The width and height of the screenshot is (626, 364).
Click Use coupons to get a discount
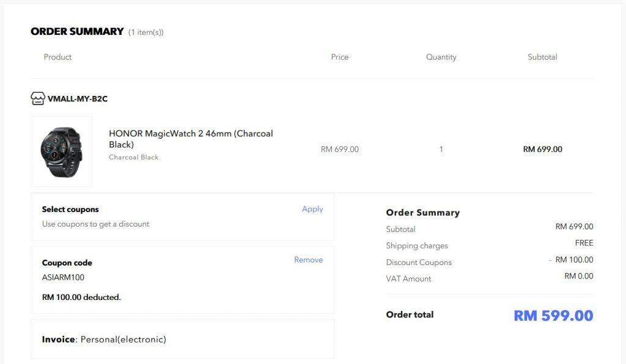tap(95, 224)
